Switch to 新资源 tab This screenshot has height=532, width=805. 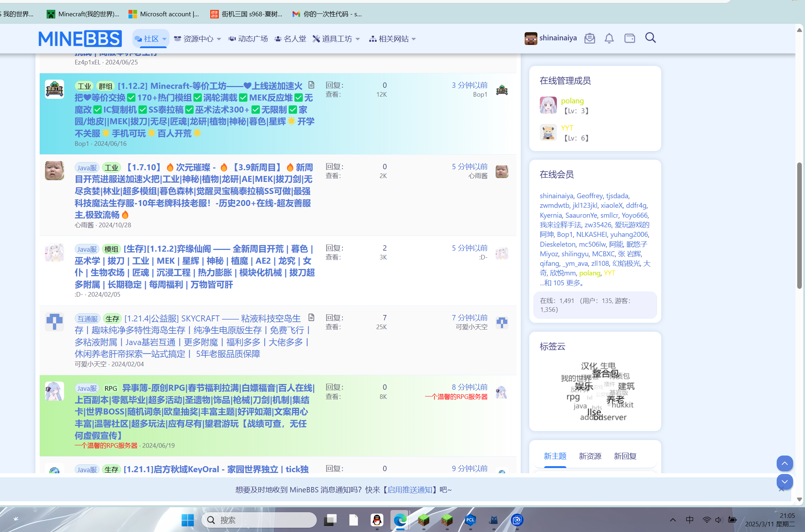coord(590,456)
